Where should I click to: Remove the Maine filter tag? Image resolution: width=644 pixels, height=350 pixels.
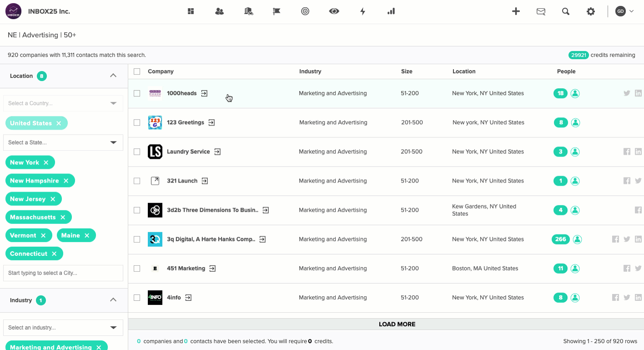pos(87,235)
